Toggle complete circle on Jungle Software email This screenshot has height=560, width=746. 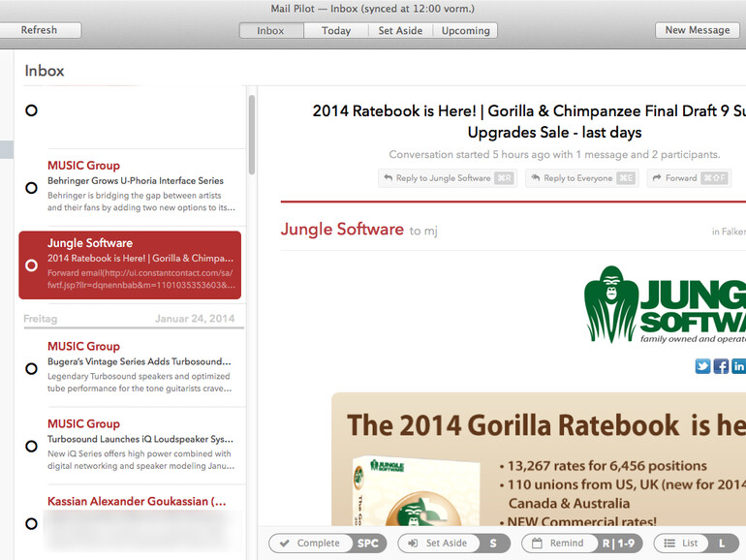click(x=31, y=265)
